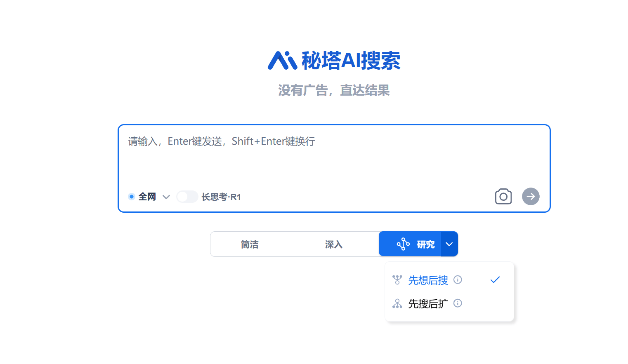628x364 pixels.
Task: Switch to 简洁 mode tab
Action: point(250,244)
